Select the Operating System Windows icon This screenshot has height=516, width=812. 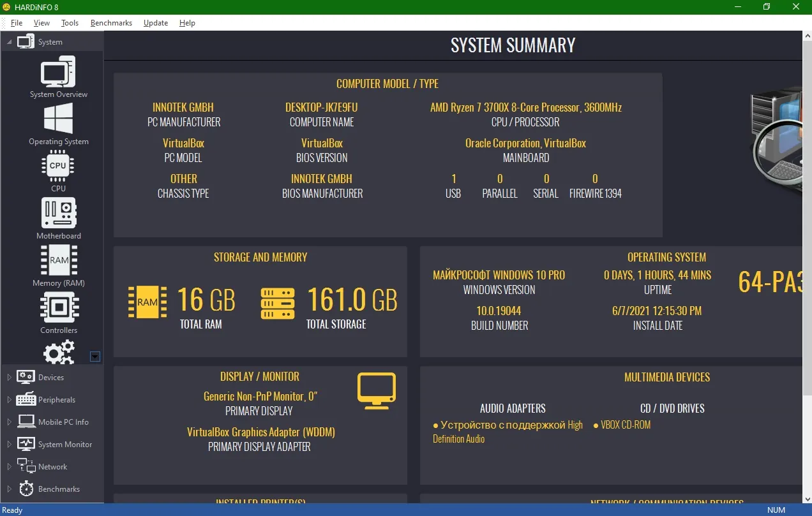point(58,119)
